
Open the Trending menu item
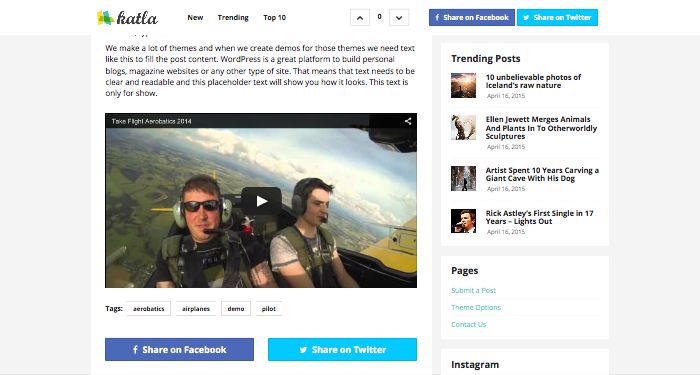tap(233, 17)
